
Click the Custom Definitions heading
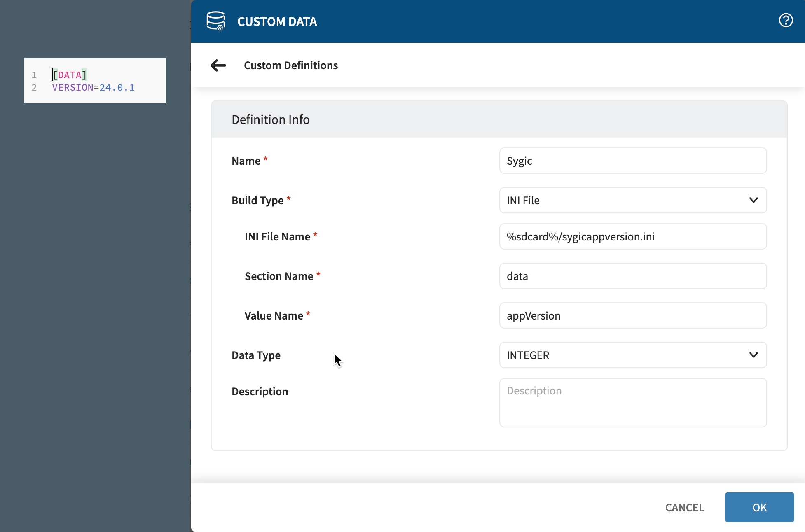(290, 65)
